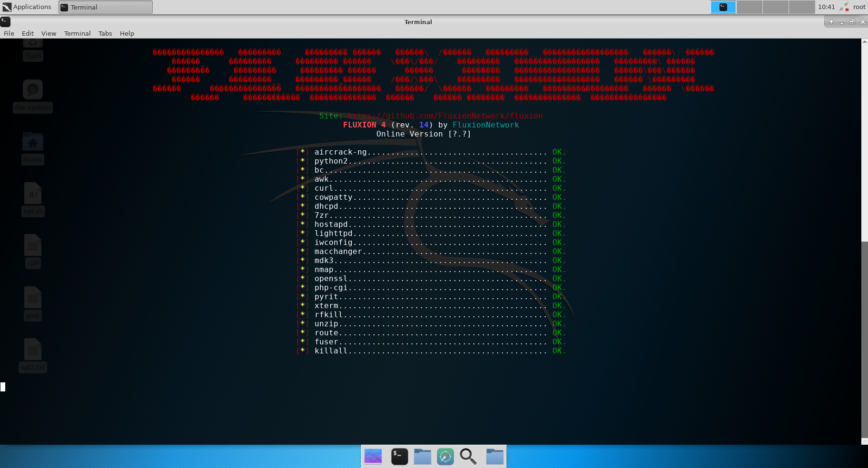Launch the web browser from dock
The image size is (868, 468).
445,457
